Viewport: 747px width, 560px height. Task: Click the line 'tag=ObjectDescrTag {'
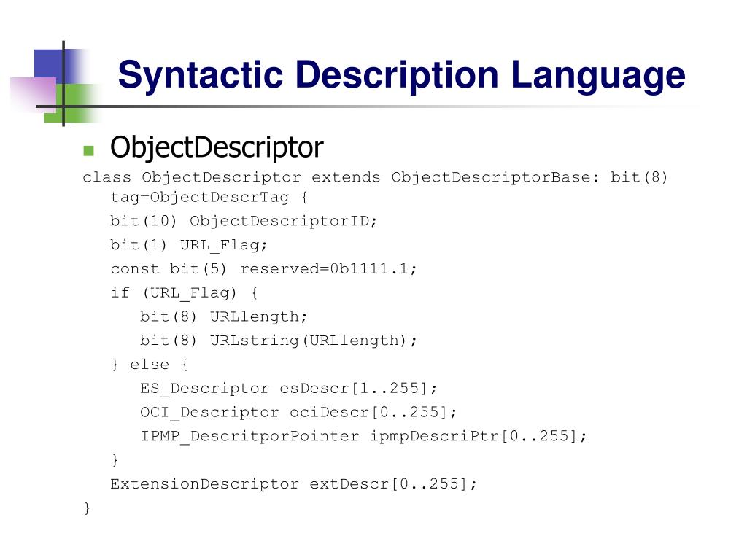pos(209,197)
